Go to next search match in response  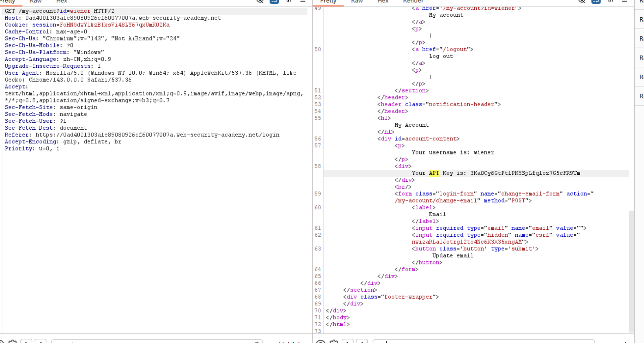[x=362, y=342]
